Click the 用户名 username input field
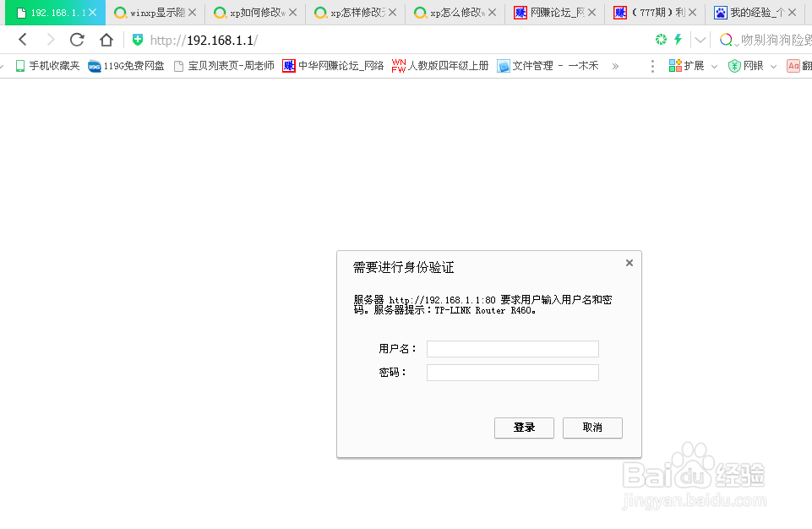 click(x=512, y=348)
